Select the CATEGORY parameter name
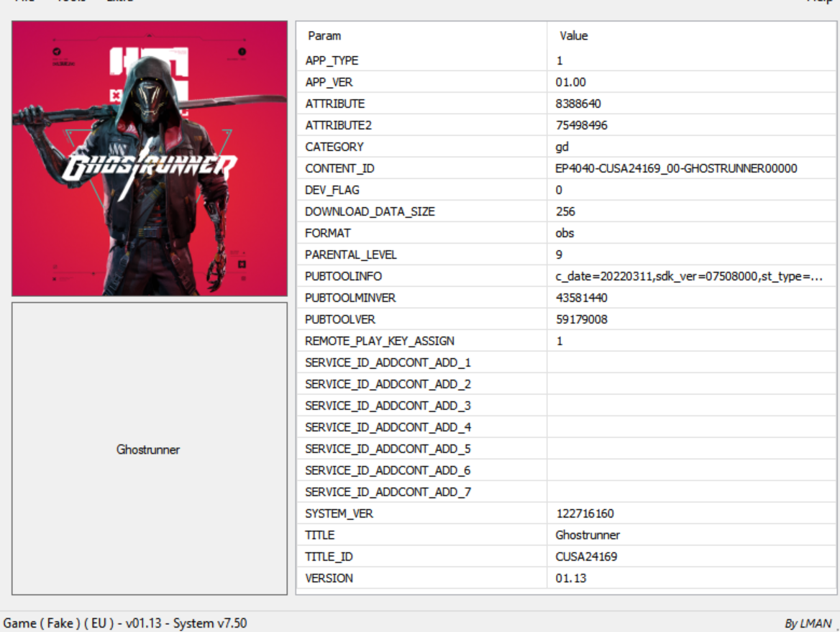The width and height of the screenshot is (840, 632). (x=334, y=147)
